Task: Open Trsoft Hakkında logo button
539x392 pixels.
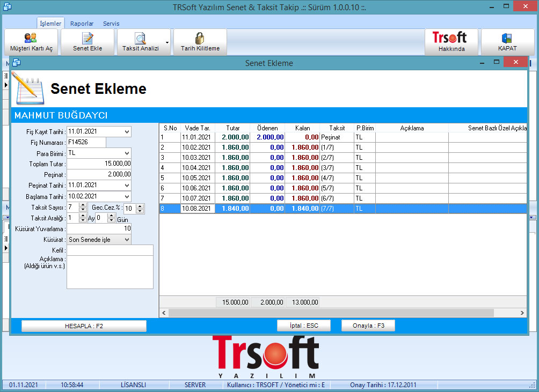Action: click(451, 42)
